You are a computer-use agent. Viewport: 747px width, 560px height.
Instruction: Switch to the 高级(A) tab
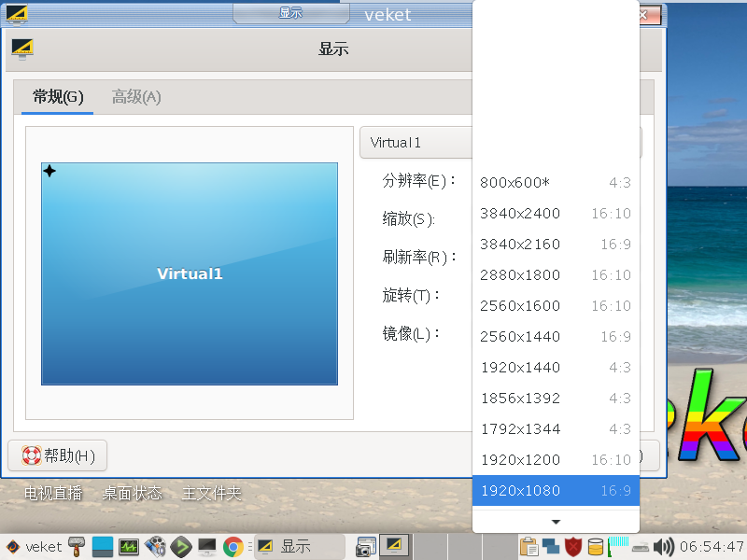(x=136, y=96)
